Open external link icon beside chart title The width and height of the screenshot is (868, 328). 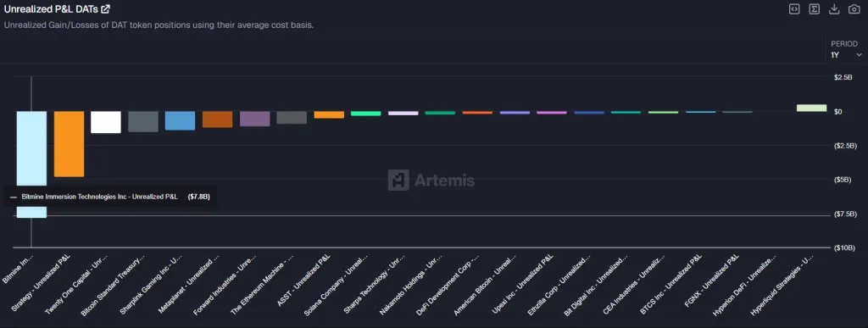click(x=105, y=8)
